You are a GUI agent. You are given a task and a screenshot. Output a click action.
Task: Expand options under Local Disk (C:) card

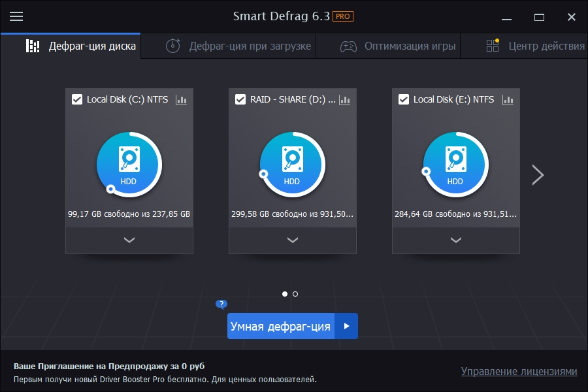129,240
